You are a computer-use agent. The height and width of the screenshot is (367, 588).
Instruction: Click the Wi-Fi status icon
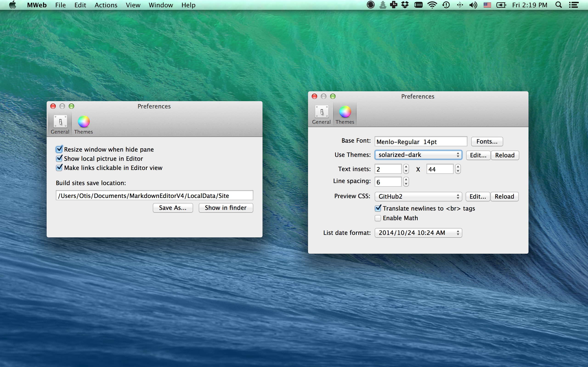click(x=432, y=5)
